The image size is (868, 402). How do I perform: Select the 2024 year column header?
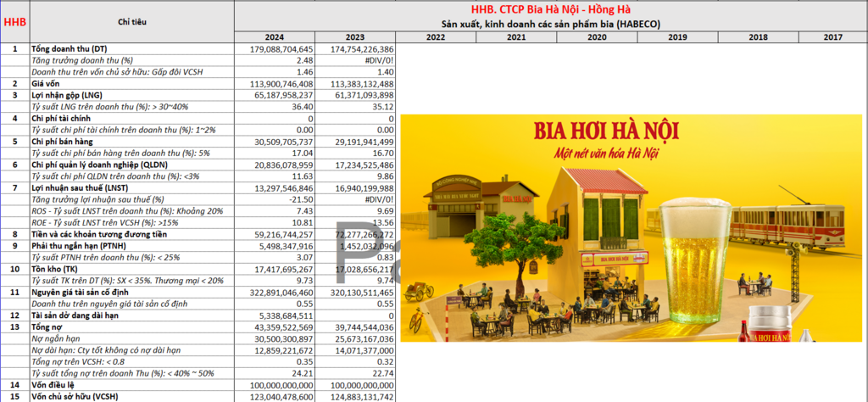pyautogui.click(x=274, y=37)
